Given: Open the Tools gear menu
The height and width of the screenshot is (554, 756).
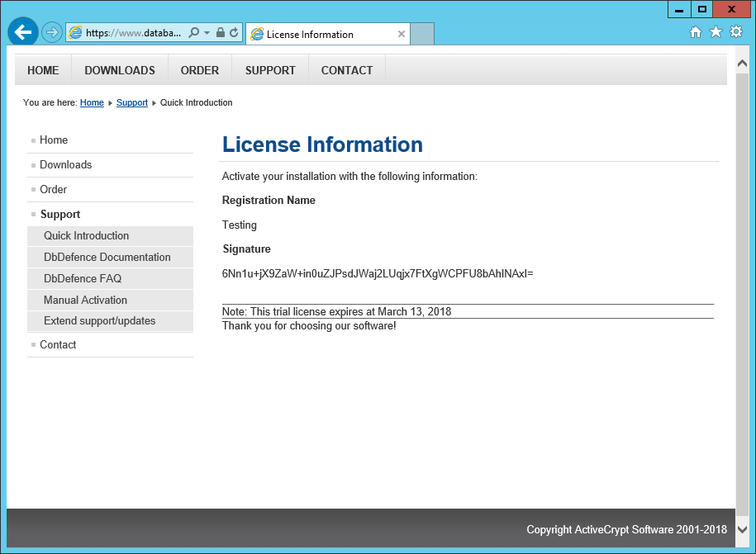Looking at the screenshot, I should [735, 32].
